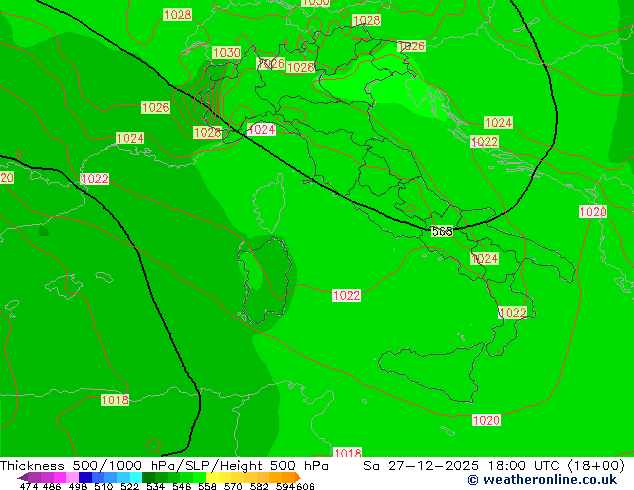Click the darkest green legend swatch above 534
Screen dimensions: 634x490
click(x=148, y=477)
